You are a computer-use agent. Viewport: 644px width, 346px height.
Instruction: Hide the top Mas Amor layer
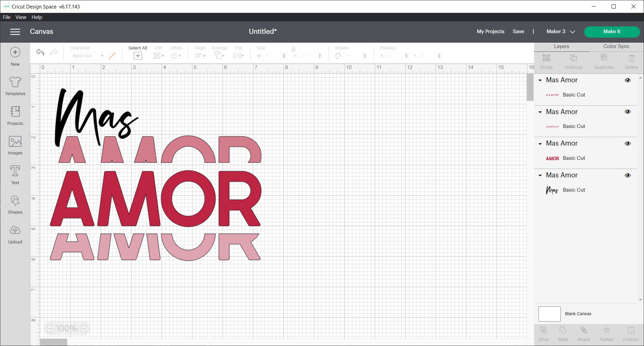coord(628,80)
